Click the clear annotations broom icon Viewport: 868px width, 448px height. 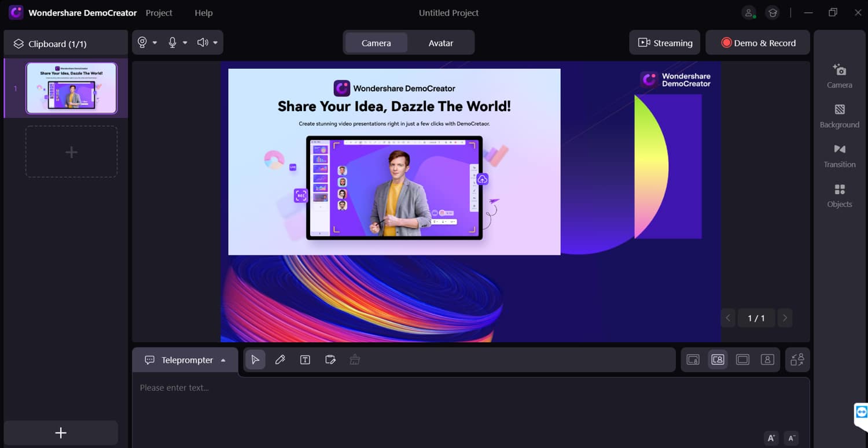coord(355,360)
